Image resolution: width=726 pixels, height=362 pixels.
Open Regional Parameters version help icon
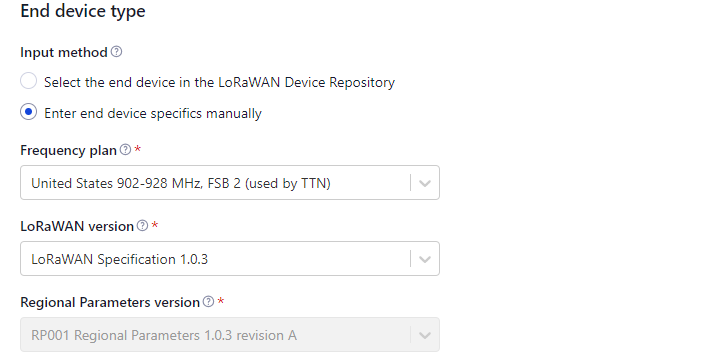(x=209, y=302)
